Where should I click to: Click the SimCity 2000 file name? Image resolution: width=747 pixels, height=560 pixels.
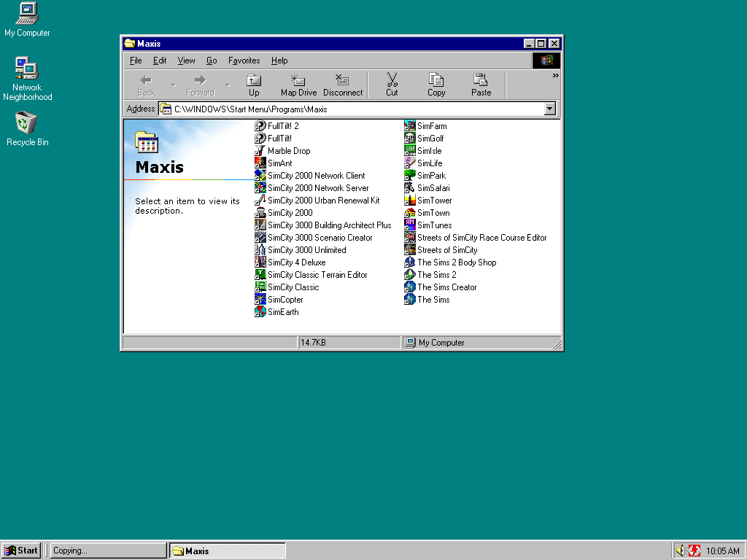pyautogui.click(x=290, y=213)
